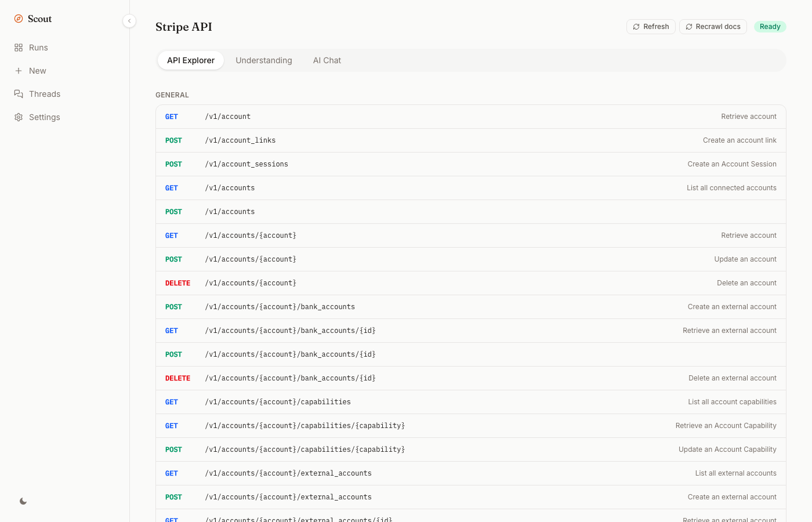812x522 pixels.
Task: Open Threads in the sidebar
Action: coord(65,94)
